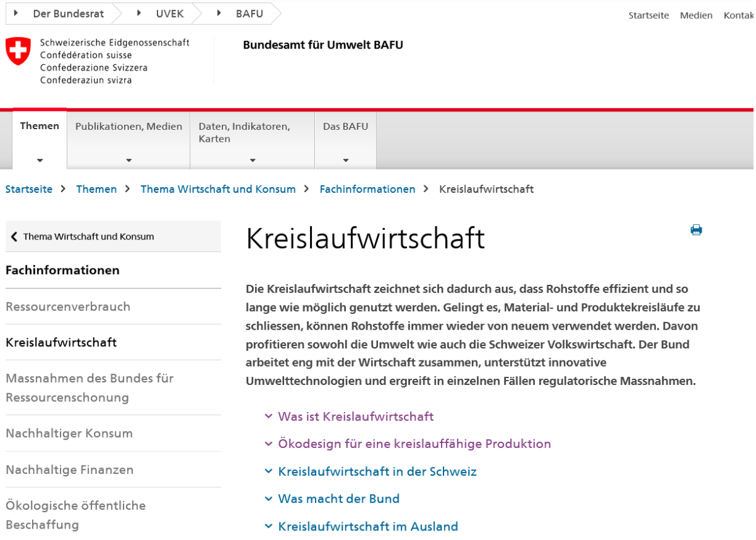
Task: Click back chevron beside Thema Wirtschaft und Konsum
Action: point(14,237)
